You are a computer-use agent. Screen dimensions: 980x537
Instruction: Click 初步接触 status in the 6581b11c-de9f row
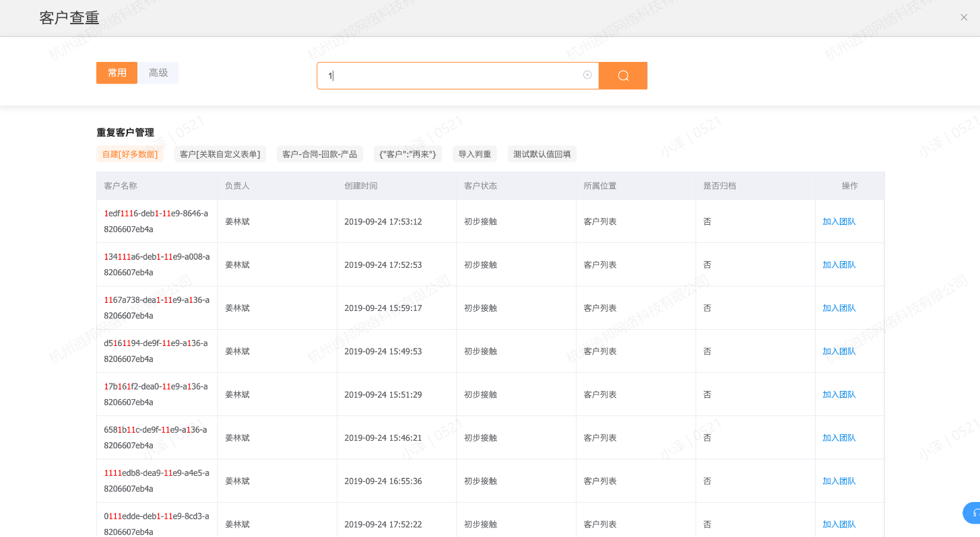(x=481, y=437)
